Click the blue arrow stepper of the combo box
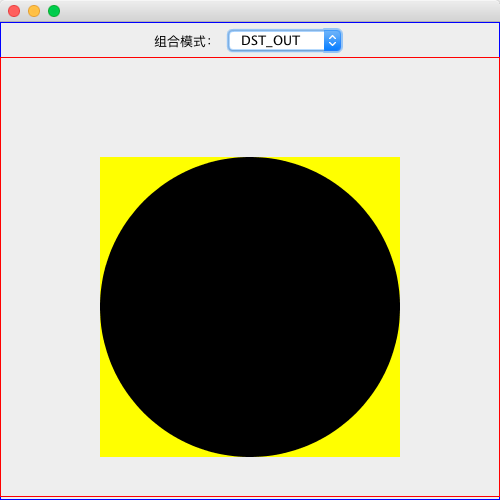Viewport: 500px width, 500px height. [x=332, y=41]
